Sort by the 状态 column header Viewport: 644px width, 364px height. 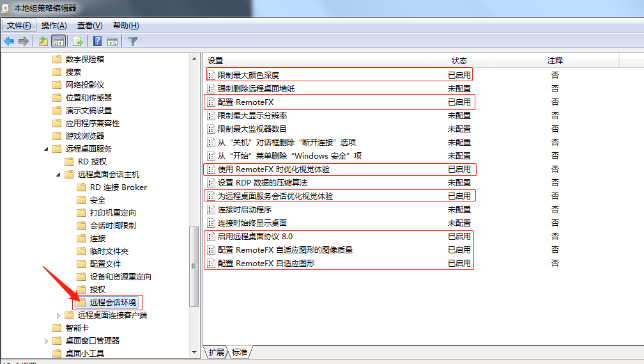coord(459,61)
